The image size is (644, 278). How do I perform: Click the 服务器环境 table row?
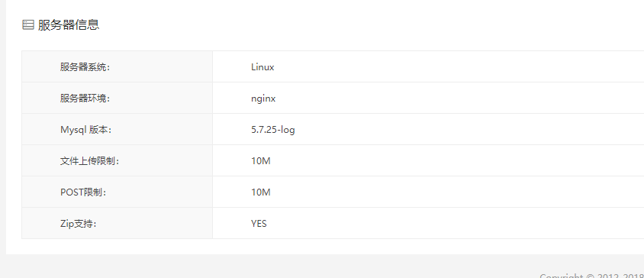[333, 99]
